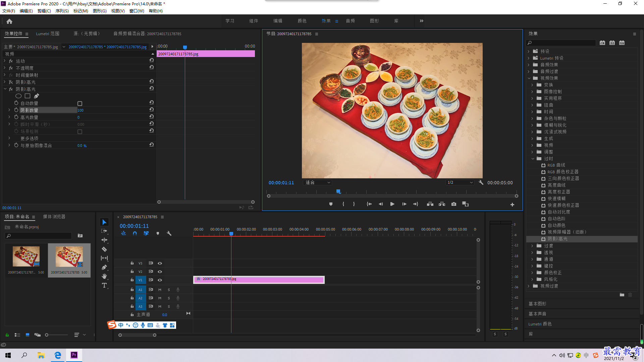Collapse the 过时 effects folder
This screenshot has width=644, height=362.
(x=533, y=159)
